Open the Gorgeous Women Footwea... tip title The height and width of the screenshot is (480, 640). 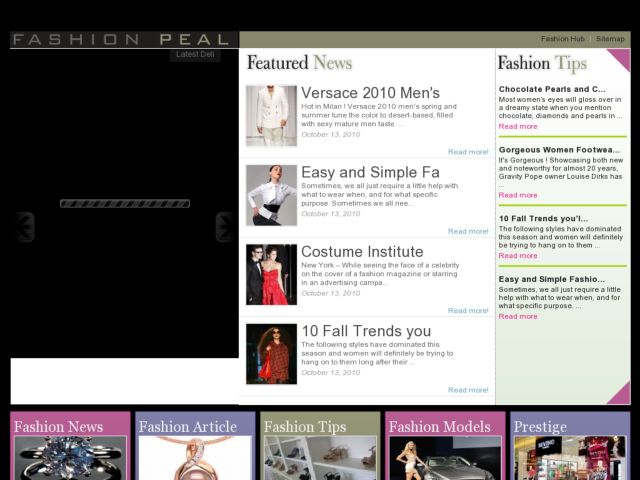pyautogui.click(x=559, y=150)
